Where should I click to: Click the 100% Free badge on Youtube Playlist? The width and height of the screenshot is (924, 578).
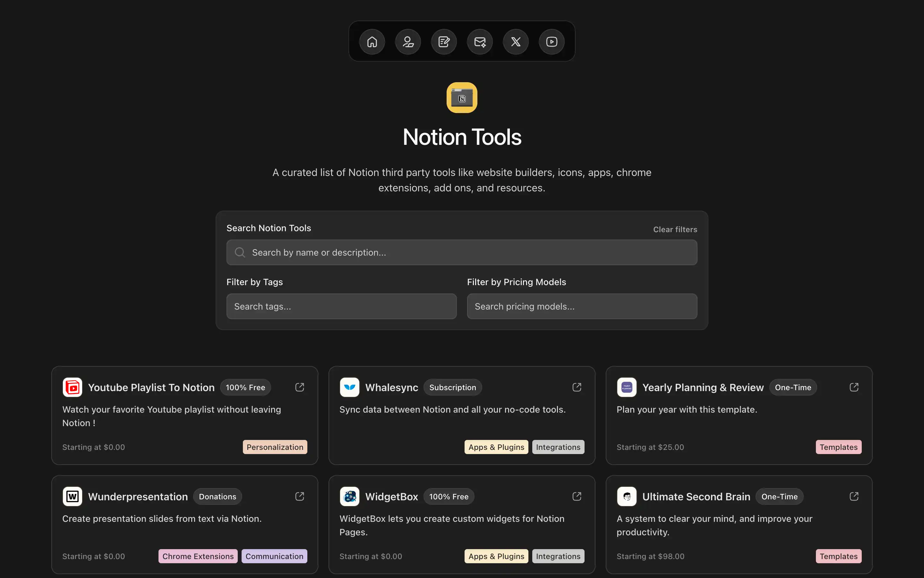245,387
